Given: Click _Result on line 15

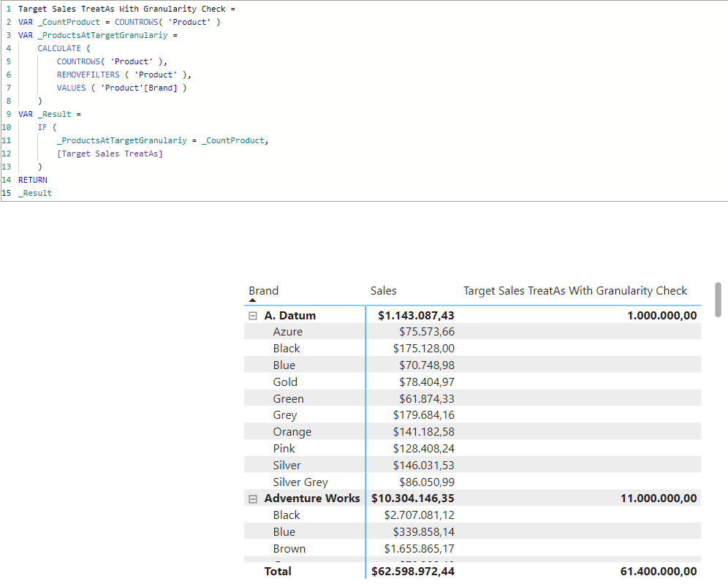Looking at the screenshot, I should click(35, 193).
